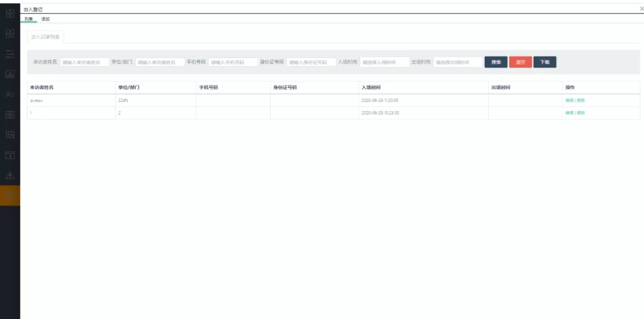Select the 列表 tab
The image size is (644, 319).
[29, 19]
